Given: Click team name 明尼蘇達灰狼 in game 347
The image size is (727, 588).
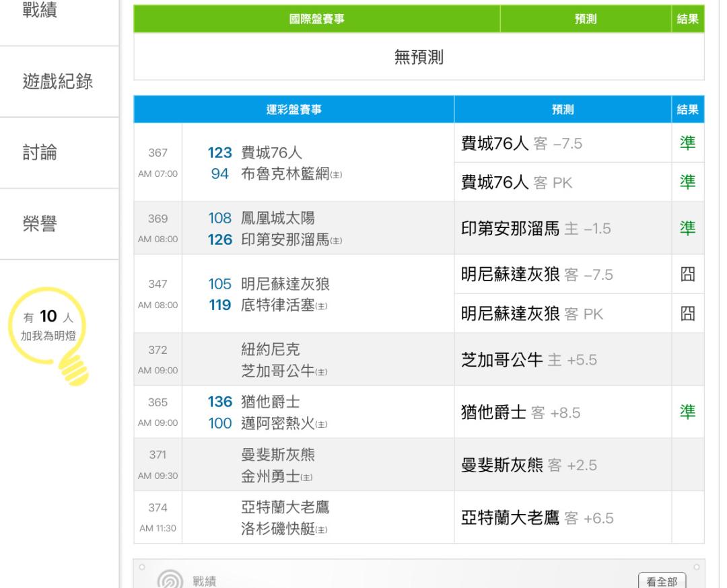Looking at the screenshot, I should [x=285, y=284].
